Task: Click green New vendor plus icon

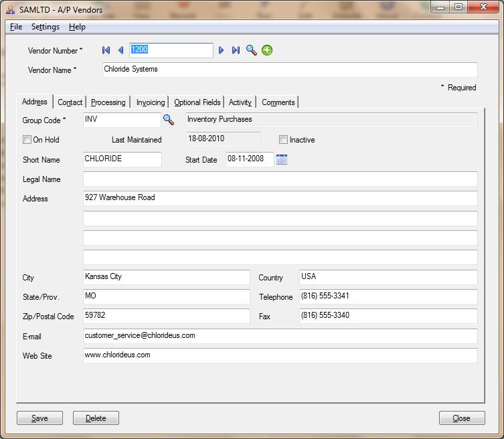Action: (267, 50)
